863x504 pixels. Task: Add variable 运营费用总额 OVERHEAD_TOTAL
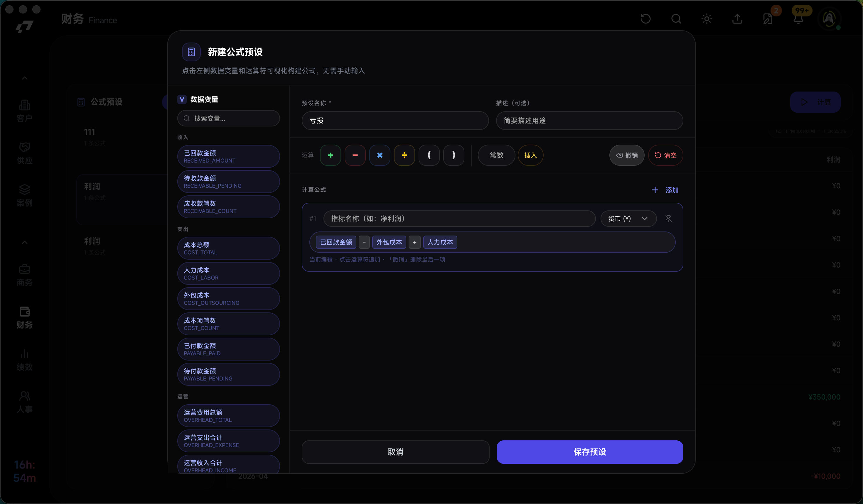point(228,416)
